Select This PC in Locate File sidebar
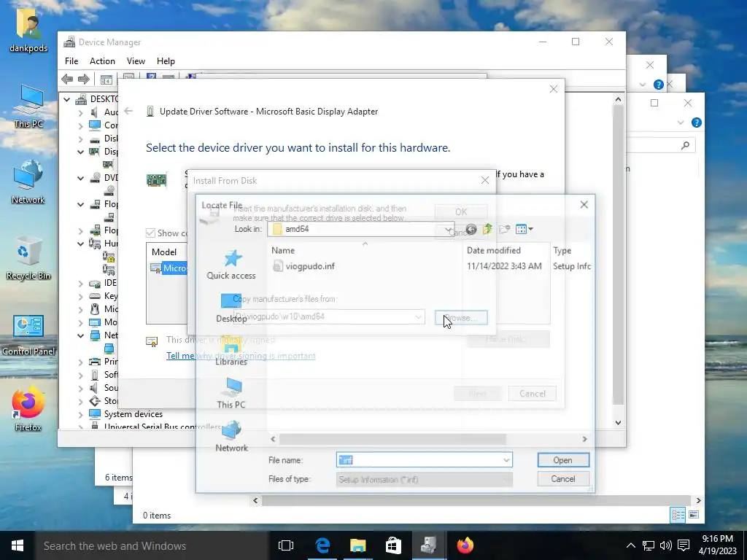The height and width of the screenshot is (560, 747). (231, 394)
